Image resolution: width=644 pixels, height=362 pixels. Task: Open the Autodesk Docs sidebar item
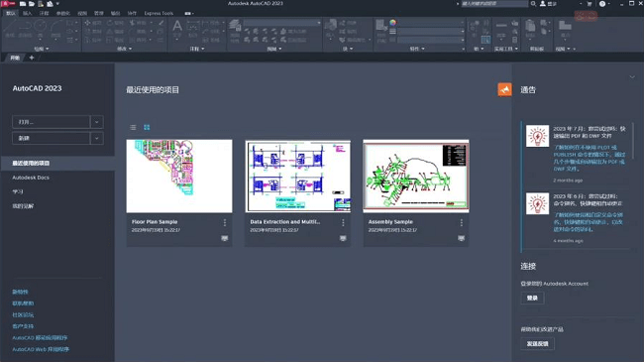pos(31,178)
